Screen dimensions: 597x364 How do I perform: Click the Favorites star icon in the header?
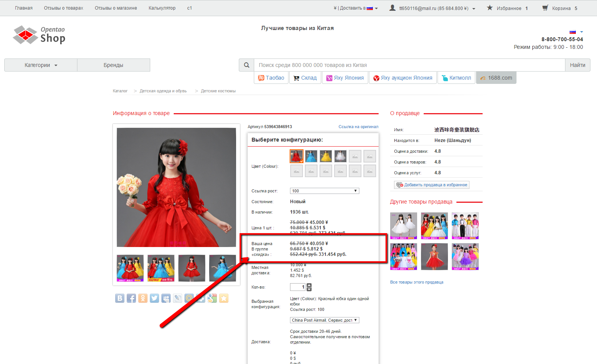[490, 8]
